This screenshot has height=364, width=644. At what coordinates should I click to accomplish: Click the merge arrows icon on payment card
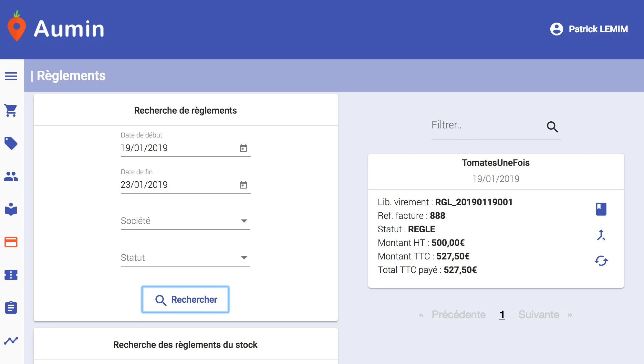coord(601,235)
